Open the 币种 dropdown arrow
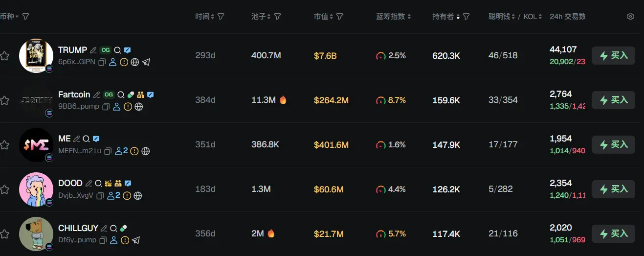Viewport: 644px width, 256px height. [x=17, y=17]
